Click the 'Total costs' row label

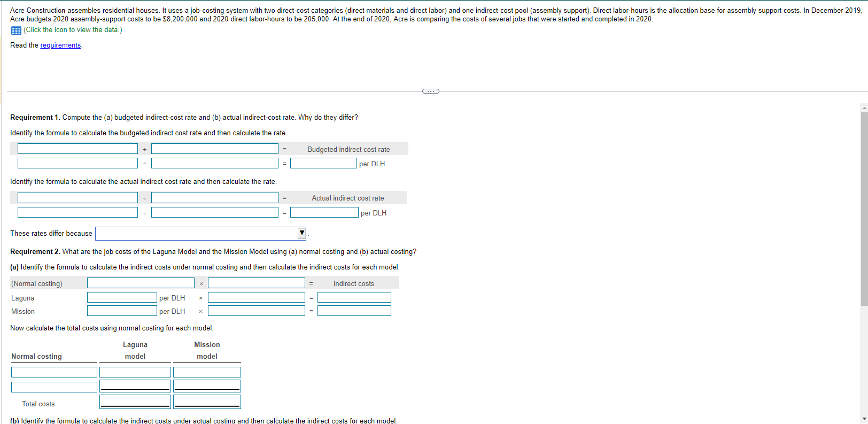pyautogui.click(x=38, y=404)
